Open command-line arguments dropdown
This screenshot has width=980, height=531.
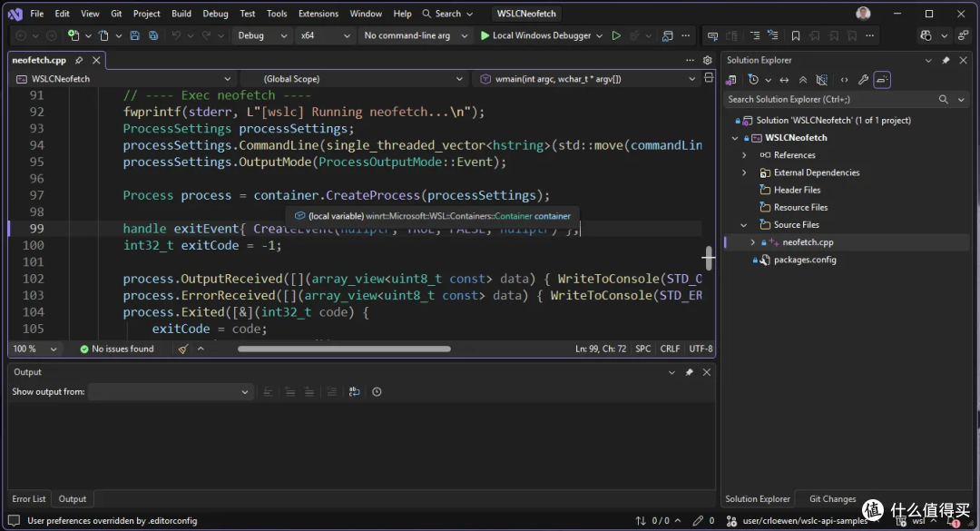[x=415, y=35]
